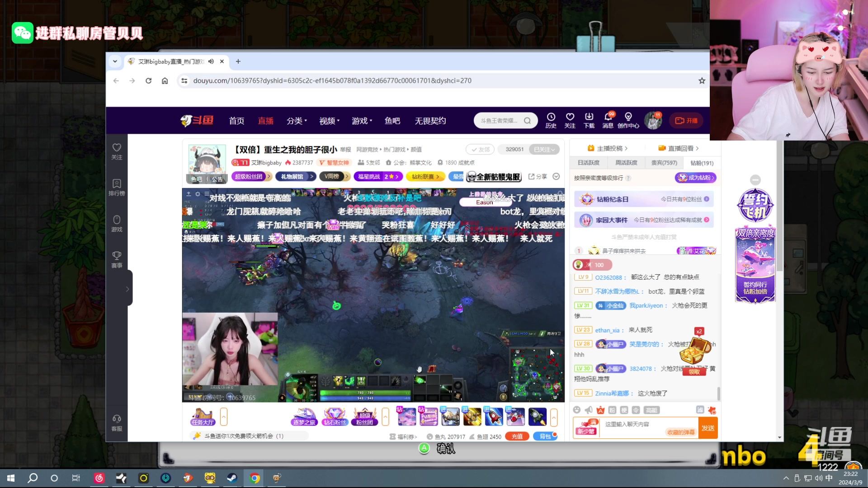This screenshot has width=868, height=488.
Task: Open the 任务大厅 task hall icon
Action: pyautogui.click(x=203, y=417)
